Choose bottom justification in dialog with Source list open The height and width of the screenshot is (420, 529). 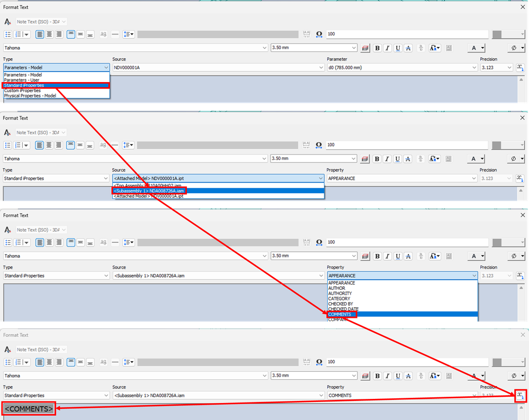[x=89, y=145]
